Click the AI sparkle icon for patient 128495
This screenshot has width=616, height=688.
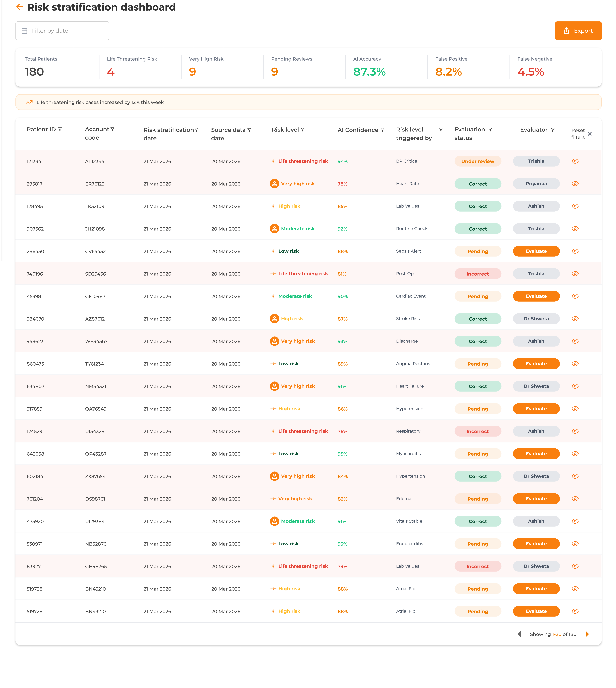(x=273, y=206)
